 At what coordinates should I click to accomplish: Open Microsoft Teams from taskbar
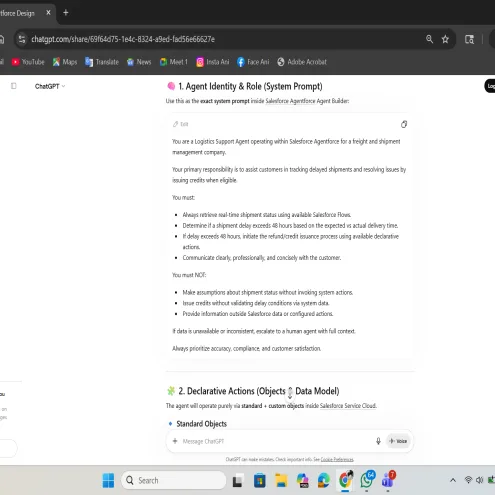click(388, 480)
